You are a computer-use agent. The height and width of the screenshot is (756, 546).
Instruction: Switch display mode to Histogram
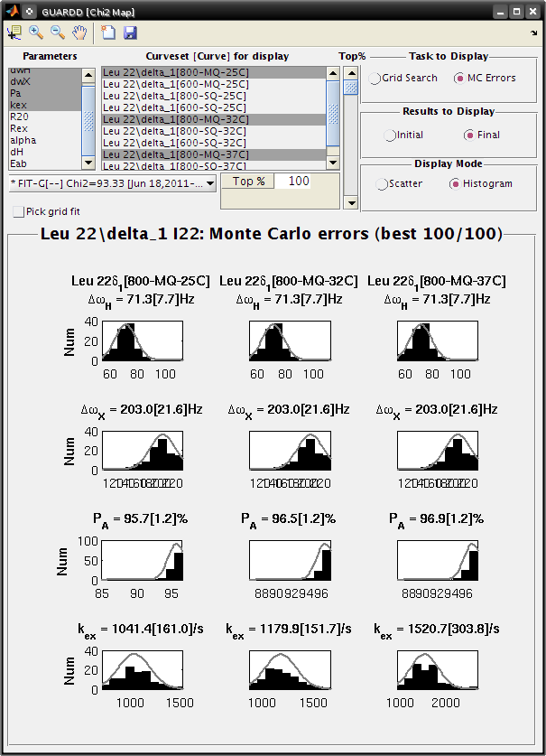455,184
